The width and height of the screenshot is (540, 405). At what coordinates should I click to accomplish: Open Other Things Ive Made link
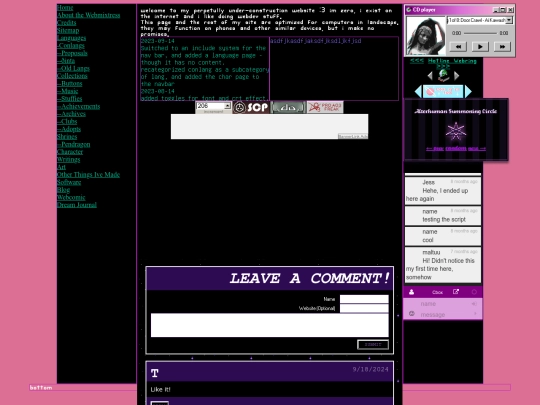click(88, 175)
